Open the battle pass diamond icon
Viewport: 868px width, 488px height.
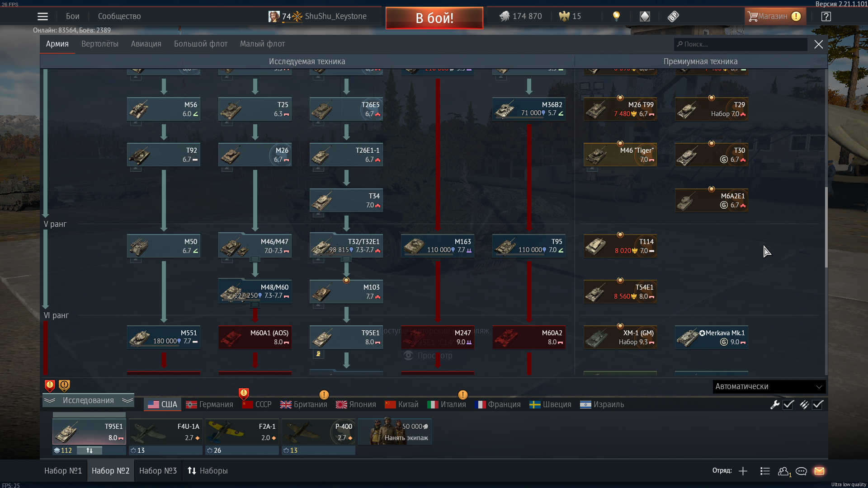(645, 16)
